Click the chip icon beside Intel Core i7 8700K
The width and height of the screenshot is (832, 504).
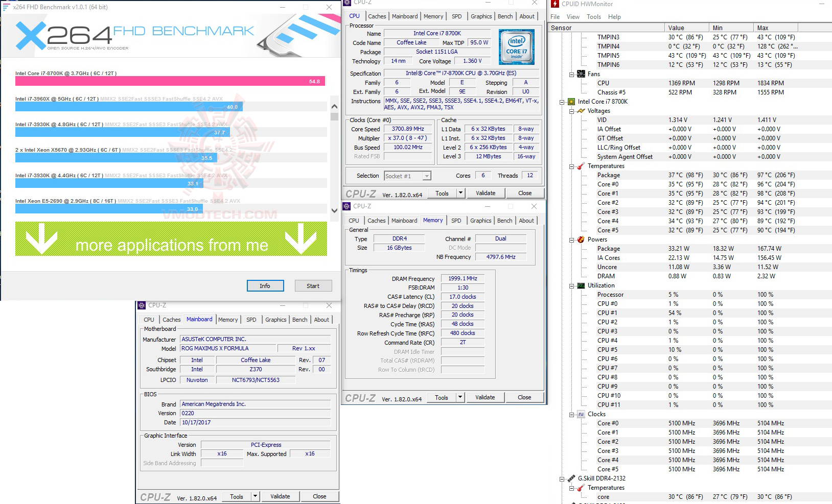point(572,102)
